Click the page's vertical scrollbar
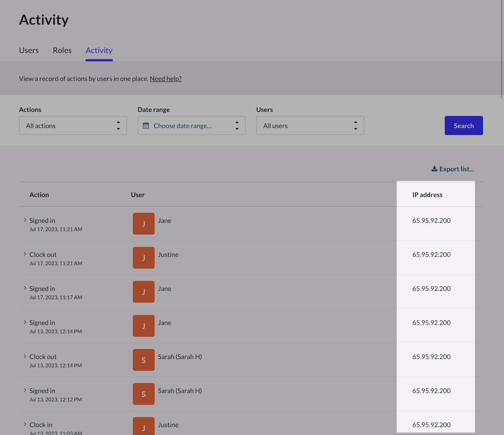504x435 pixels. click(x=502, y=49)
